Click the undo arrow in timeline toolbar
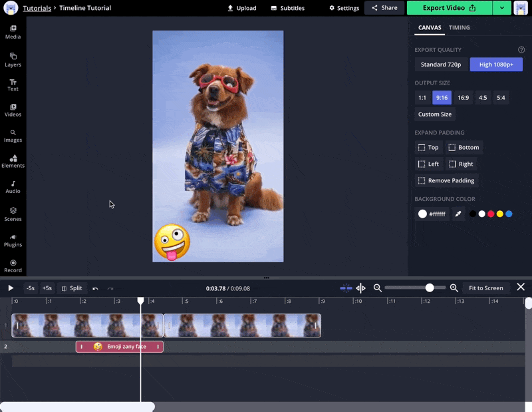 point(95,288)
